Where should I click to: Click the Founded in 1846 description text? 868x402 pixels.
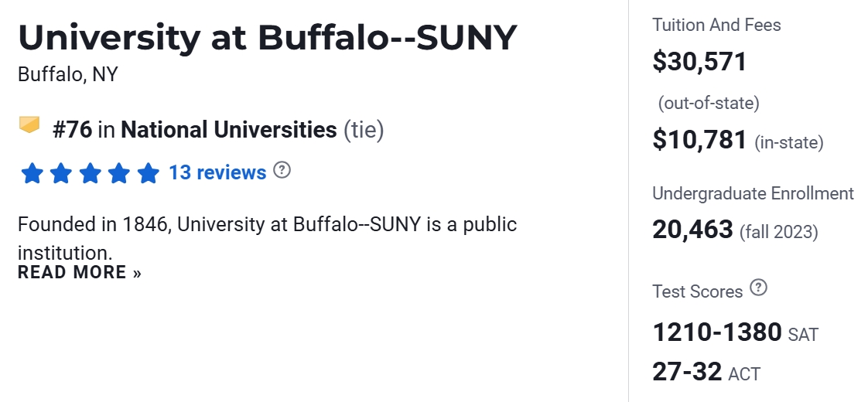coord(267,225)
